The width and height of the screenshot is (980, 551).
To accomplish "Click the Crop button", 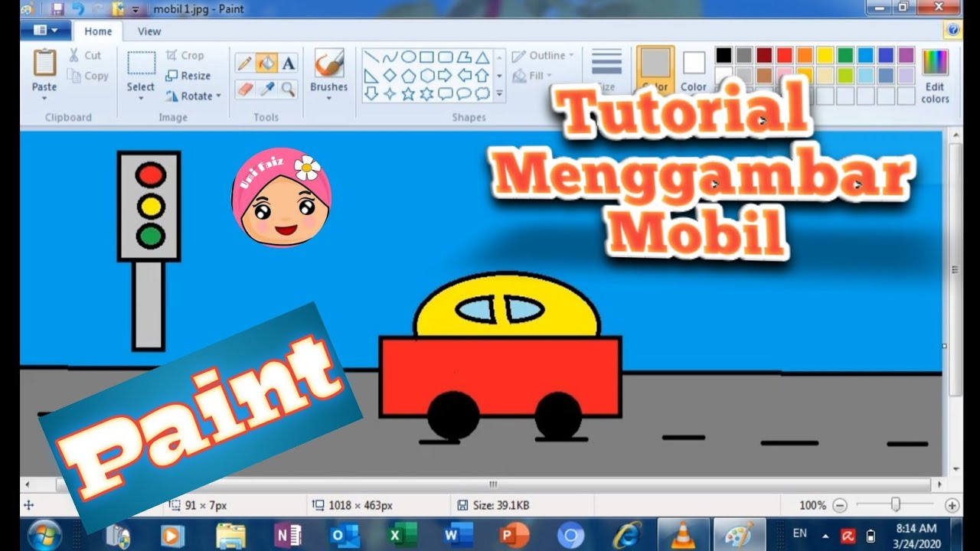I will point(185,55).
